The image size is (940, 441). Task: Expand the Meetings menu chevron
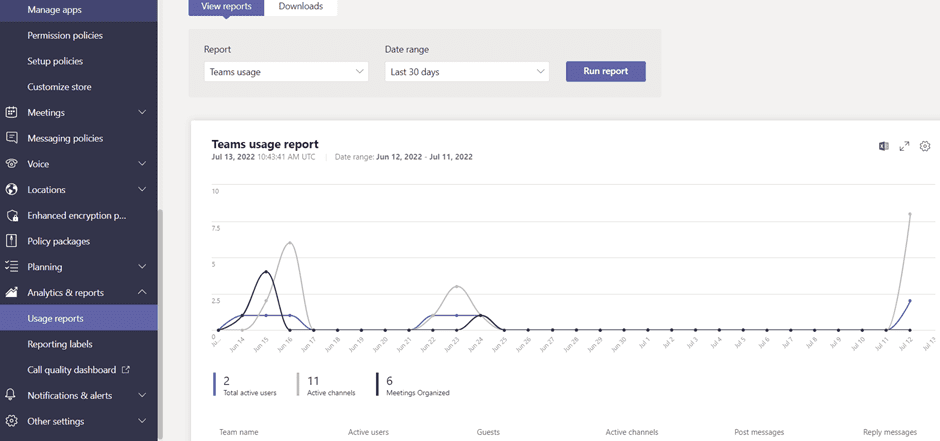click(142, 113)
